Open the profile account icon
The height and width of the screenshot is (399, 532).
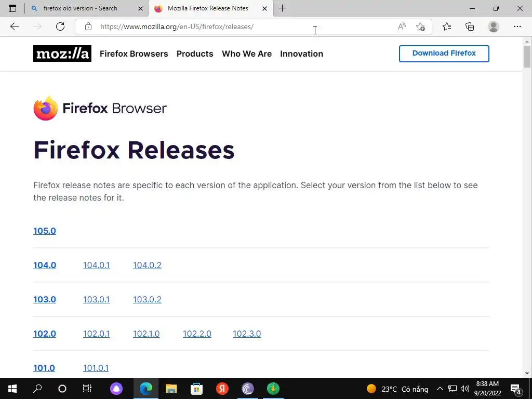point(494,26)
